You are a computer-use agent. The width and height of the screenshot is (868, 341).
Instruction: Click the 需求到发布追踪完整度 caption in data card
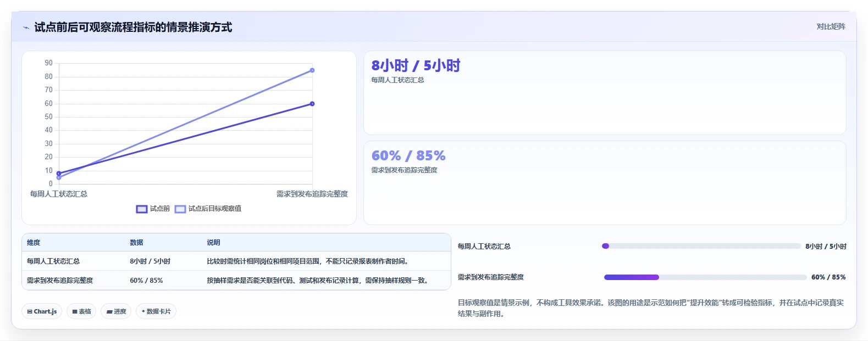[x=404, y=170]
